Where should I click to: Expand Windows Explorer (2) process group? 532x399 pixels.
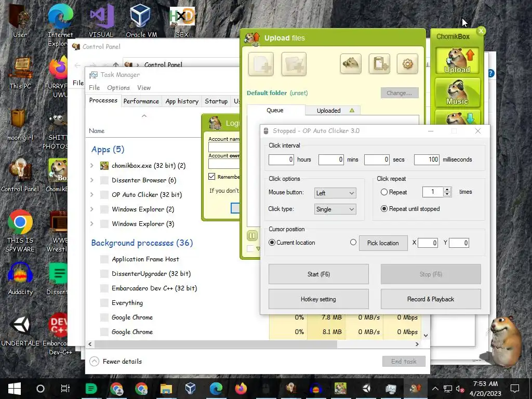pyautogui.click(x=92, y=209)
